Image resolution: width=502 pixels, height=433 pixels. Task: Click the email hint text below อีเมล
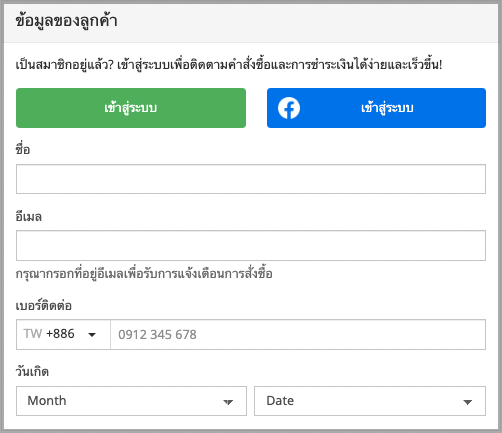(x=144, y=274)
